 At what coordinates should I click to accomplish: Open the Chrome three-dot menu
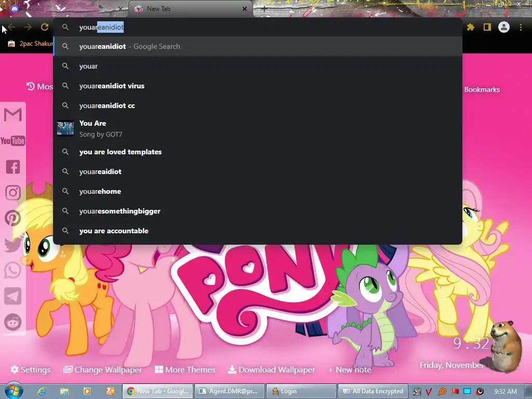(521, 27)
